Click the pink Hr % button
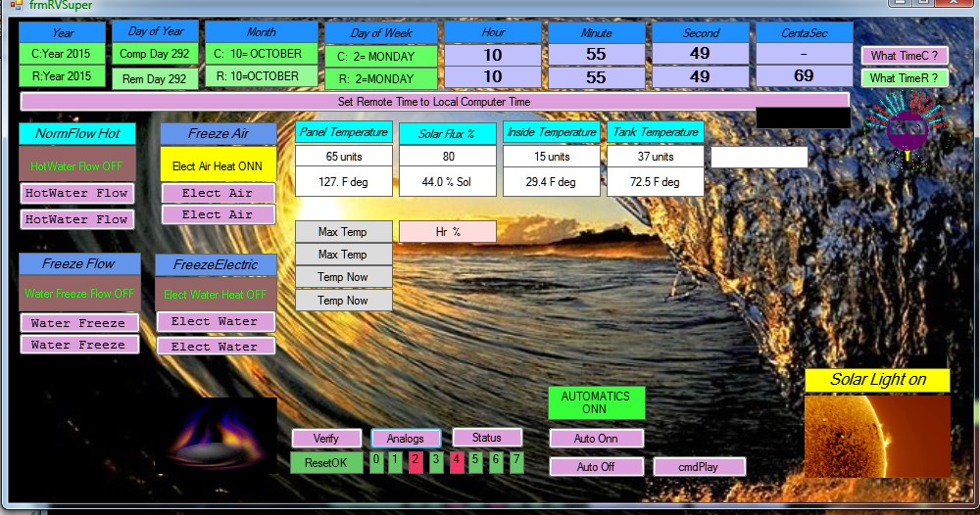980x515 pixels. [448, 232]
